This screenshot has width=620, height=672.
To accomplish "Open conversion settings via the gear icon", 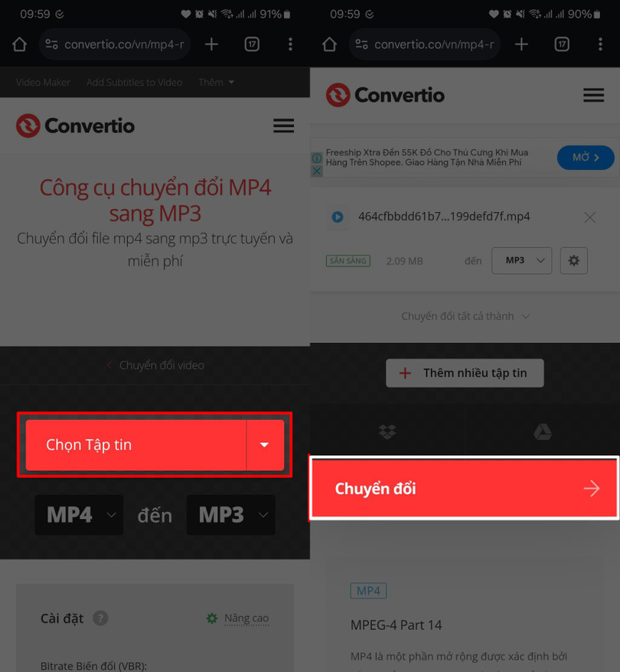I will [574, 260].
